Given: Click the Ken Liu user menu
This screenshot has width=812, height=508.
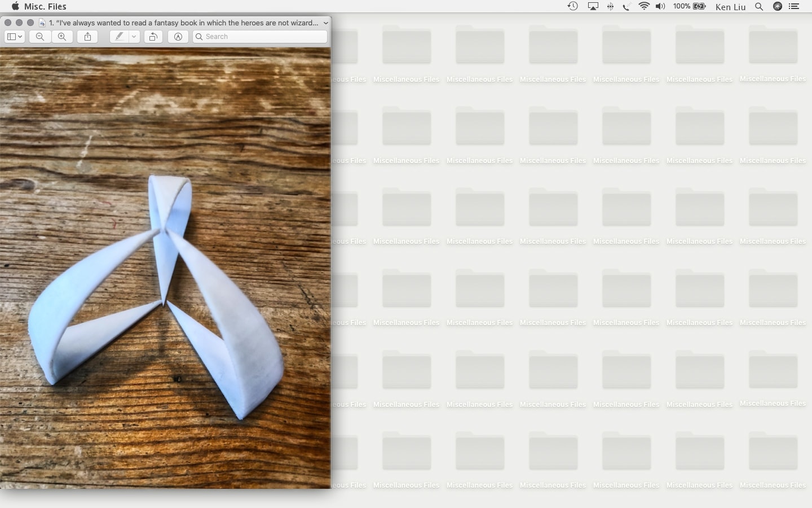Looking at the screenshot, I should (x=730, y=6).
